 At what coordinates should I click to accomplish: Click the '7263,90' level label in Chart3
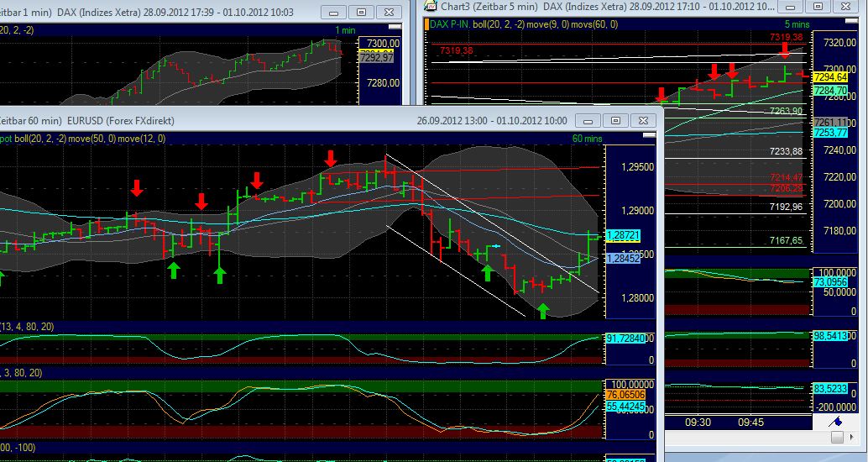coord(786,111)
